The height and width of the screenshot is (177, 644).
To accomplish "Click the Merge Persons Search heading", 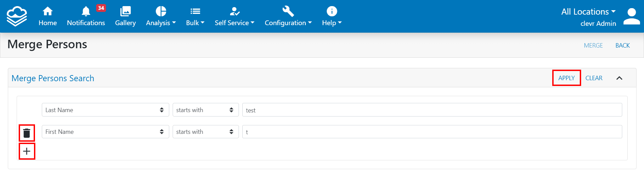I will coord(53,78).
